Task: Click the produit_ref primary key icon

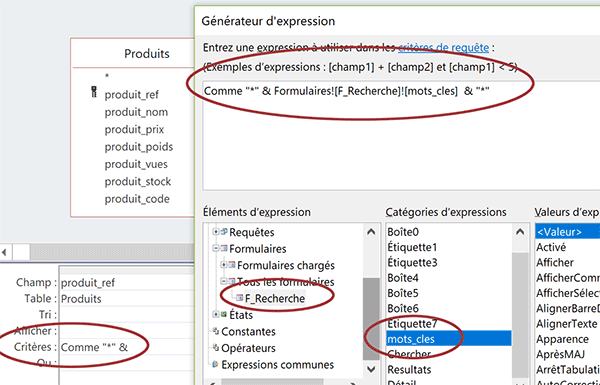Action: [x=94, y=93]
